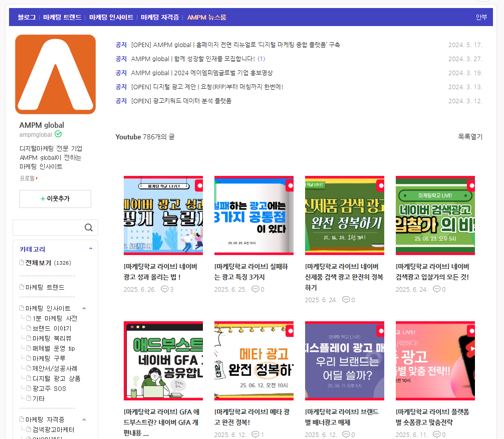Open notice 2024 에이엠피엠글로벌 기업 홍보영상
The image size is (504, 439).
[x=202, y=73]
